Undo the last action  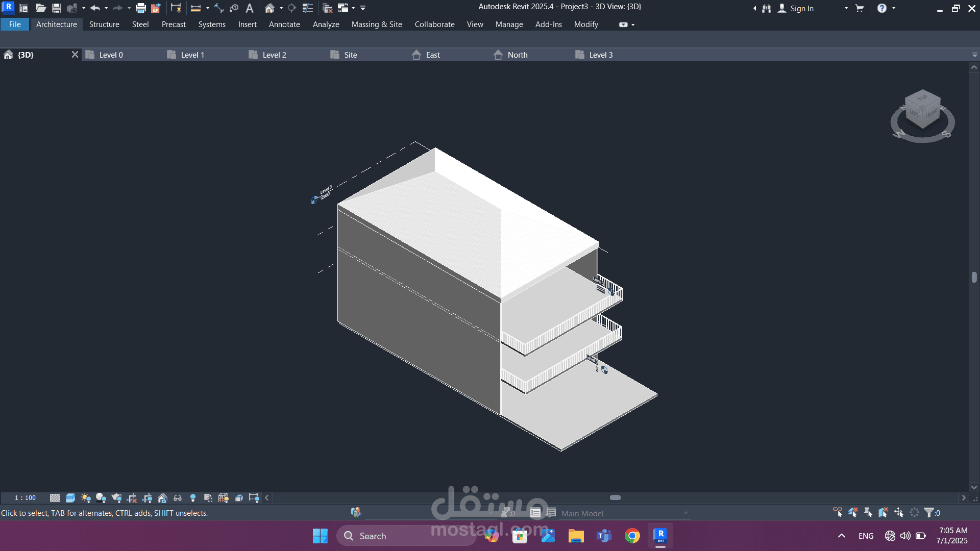[95, 8]
